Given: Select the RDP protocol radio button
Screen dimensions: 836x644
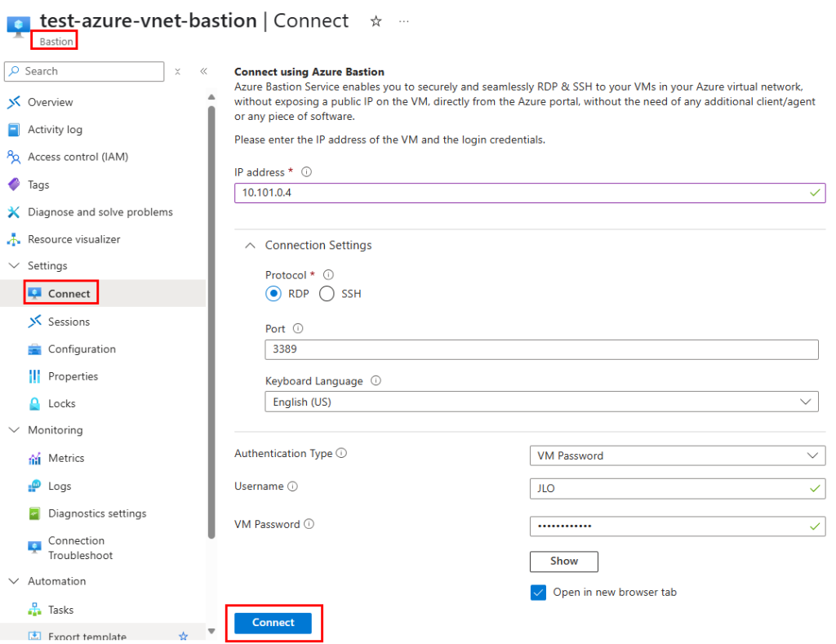Looking at the screenshot, I should pos(273,294).
